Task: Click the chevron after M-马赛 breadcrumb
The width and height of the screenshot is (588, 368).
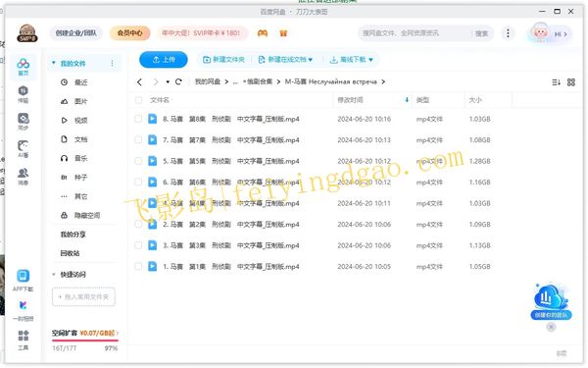Action: 383,81
